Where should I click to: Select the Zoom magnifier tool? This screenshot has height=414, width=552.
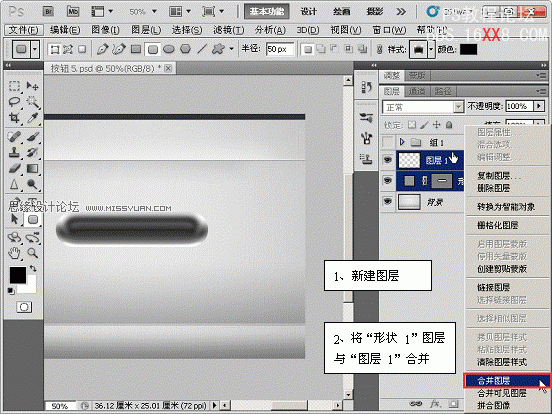click(32, 253)
